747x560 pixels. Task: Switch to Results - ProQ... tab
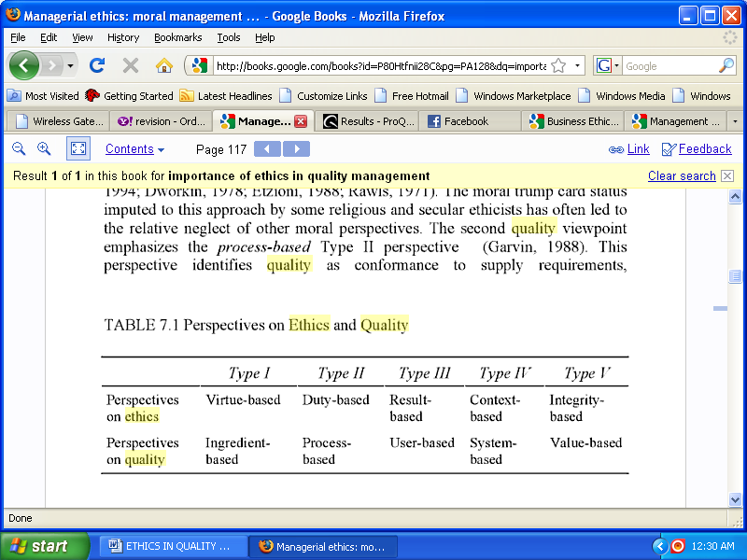coord(367,121)
